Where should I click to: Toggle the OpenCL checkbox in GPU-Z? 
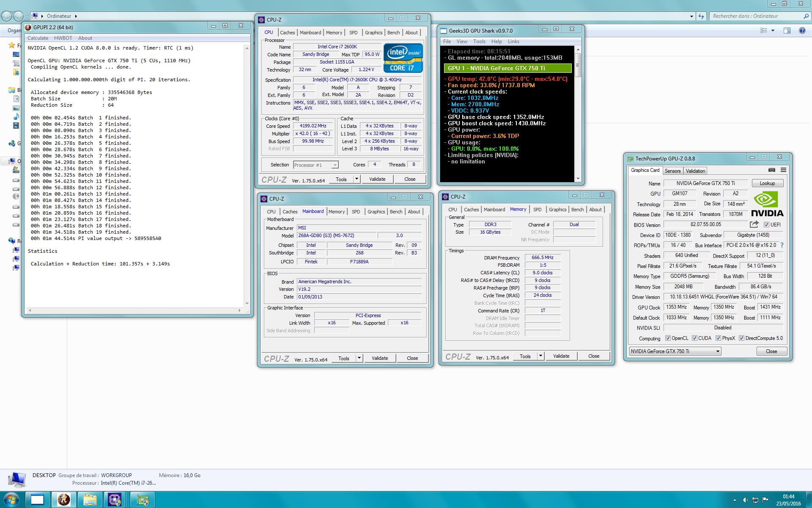pos(668,338)
